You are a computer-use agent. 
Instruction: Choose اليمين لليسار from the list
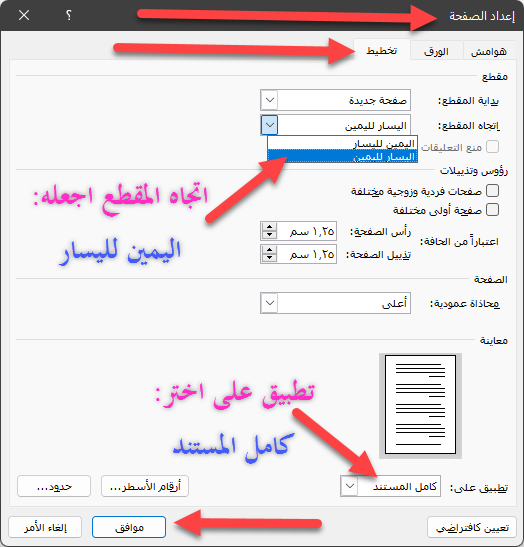(343, 143)
